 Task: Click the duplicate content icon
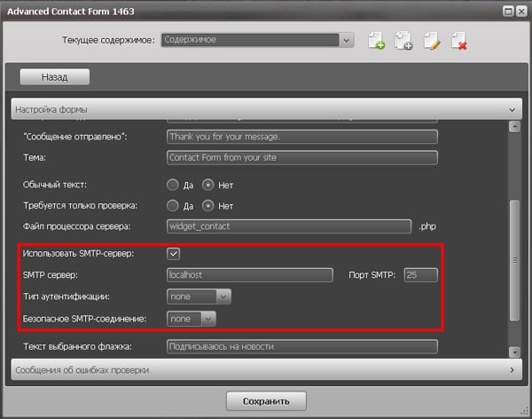click(403, 41)
